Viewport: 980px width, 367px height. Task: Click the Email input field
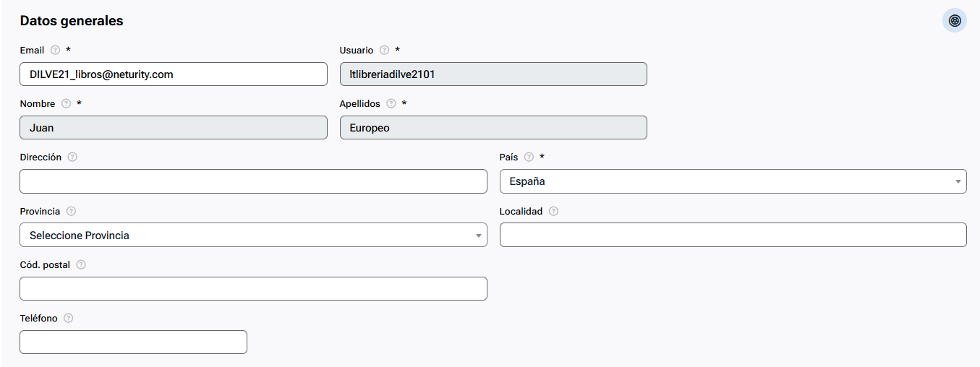(x=174, y=74)
